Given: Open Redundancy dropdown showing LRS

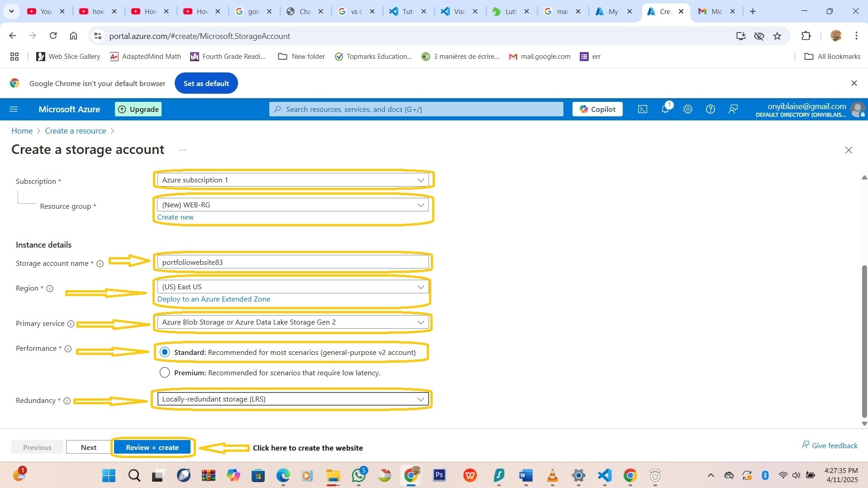Looking at the screenshot, I should [293, 399].
